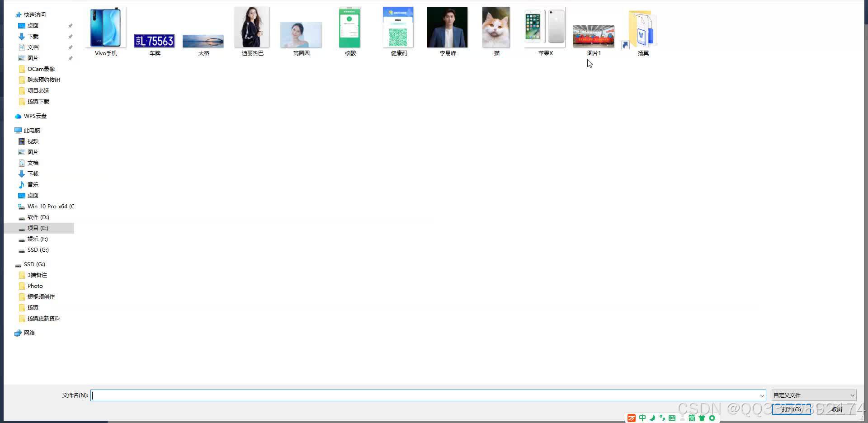Open 桌面 under 此电脑

click(33, 195)
